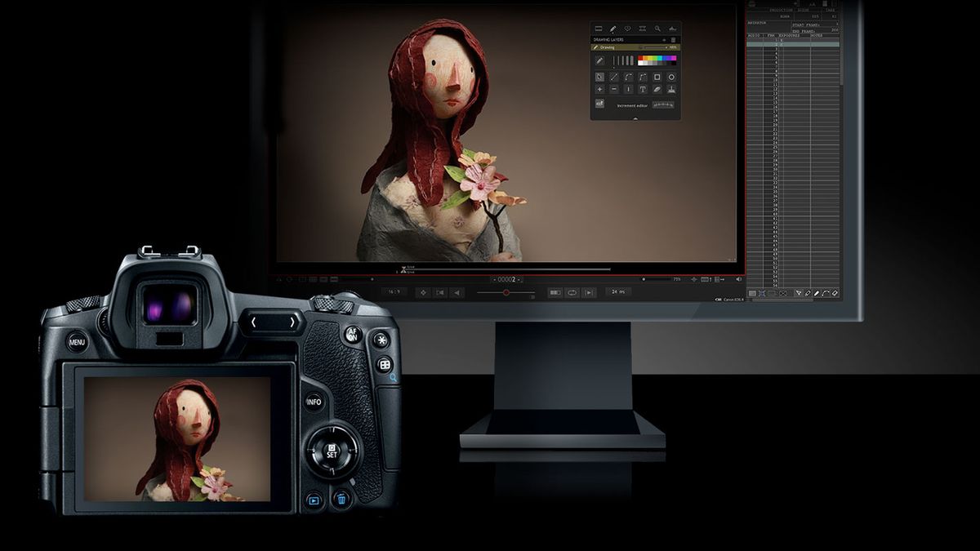980x551 pixels.
Task: Open the Increment editor
Action: 631,105
